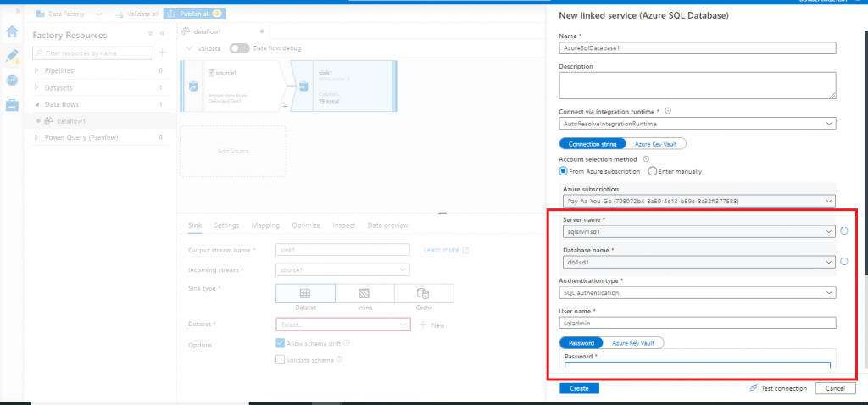This screenshot has height=405, width=868.
Task: Open the Server name dropdown
Action: [x=698, y=231]
